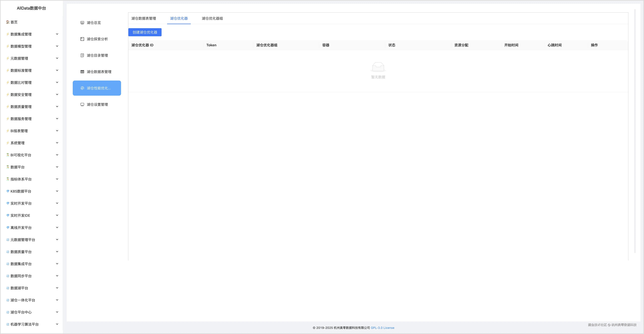The image size is (644, 334).
Task: Switch to the 湖仓数据表管理 tab
Action: 143,18
